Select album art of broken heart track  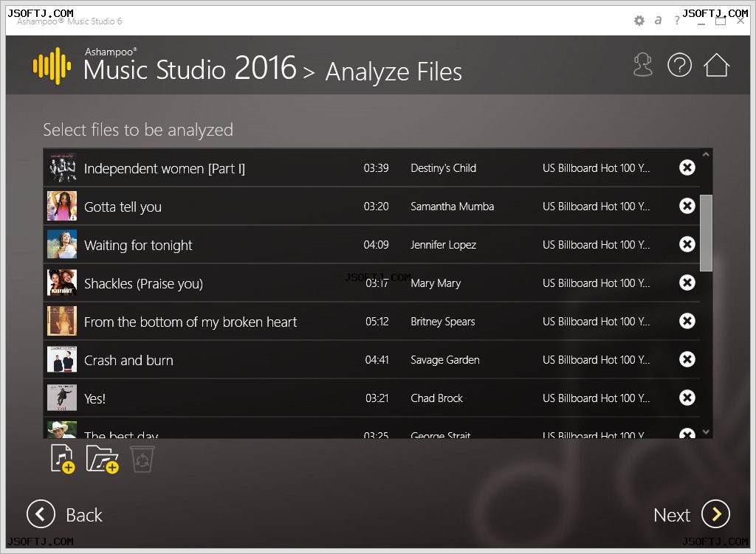pyautogui.click(x=62, y=321)
